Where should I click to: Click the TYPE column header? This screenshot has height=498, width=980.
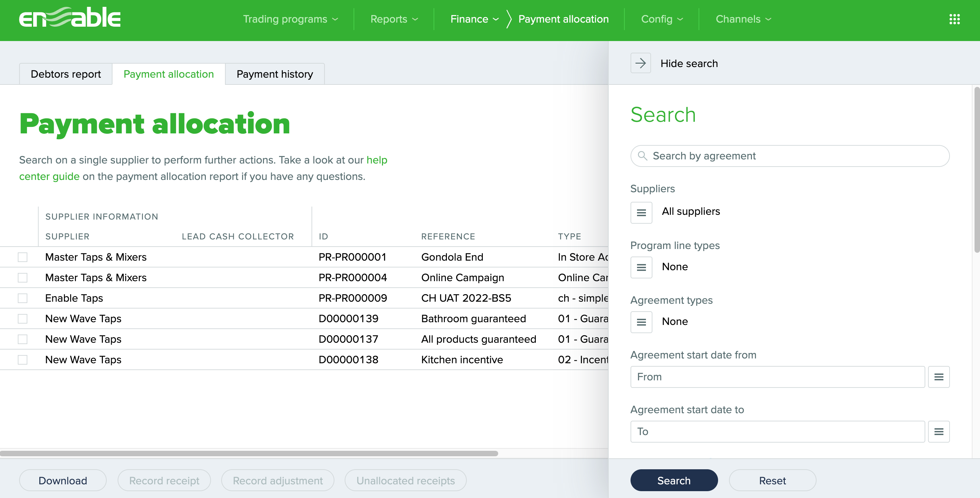point(570,237)
